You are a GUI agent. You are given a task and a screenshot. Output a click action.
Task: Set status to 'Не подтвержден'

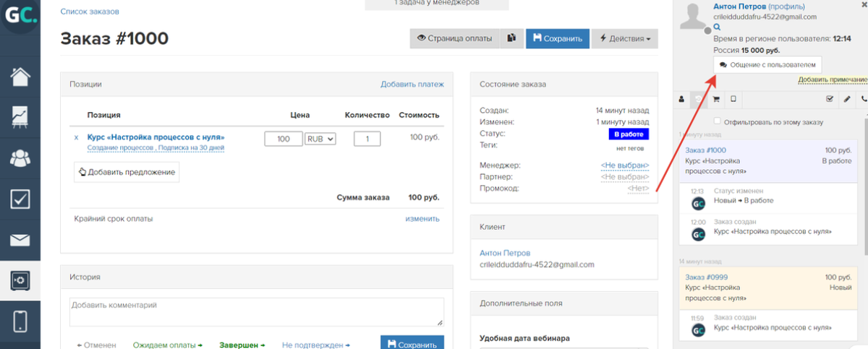(x=316, y=345)
